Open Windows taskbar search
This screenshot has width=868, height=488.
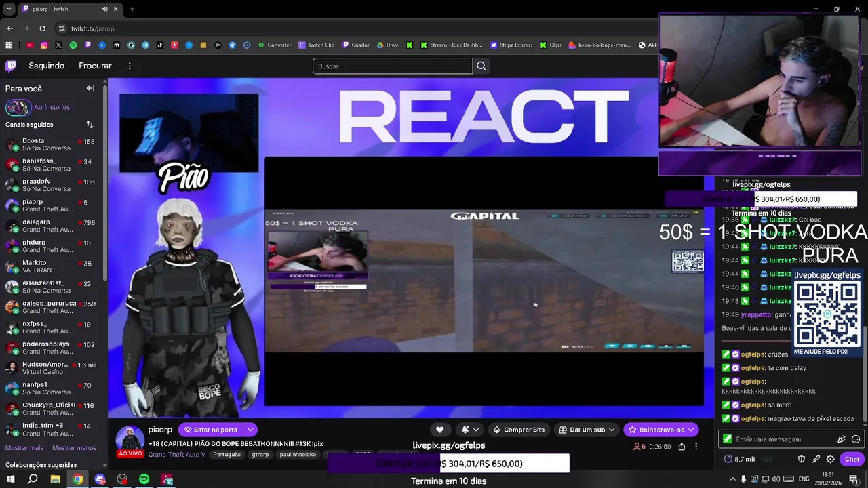point(33,480)
